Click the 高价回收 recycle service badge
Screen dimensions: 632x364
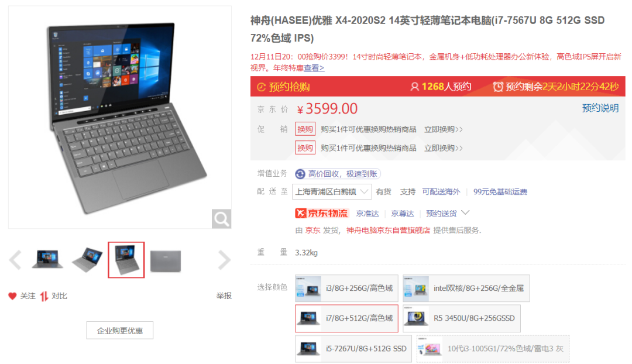tap(338, 174)
